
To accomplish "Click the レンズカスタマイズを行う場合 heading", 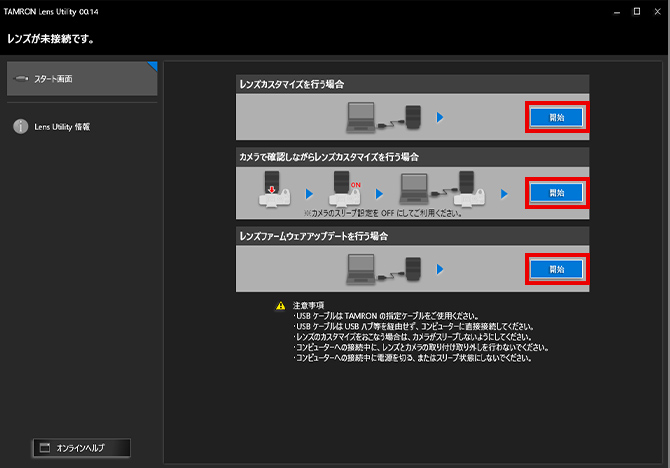I will coord(292,84).
